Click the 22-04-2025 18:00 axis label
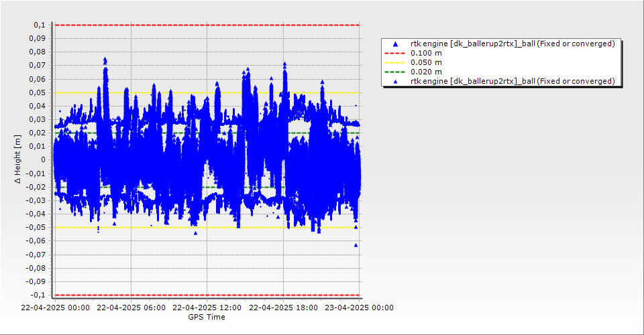644x335 pixels. click(x=283, y=308)
